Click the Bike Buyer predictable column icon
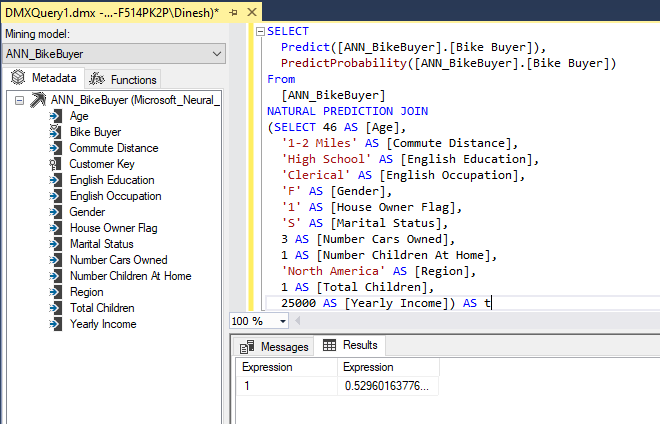Screen dimensions: 660x424 click(x=55, y=132)
